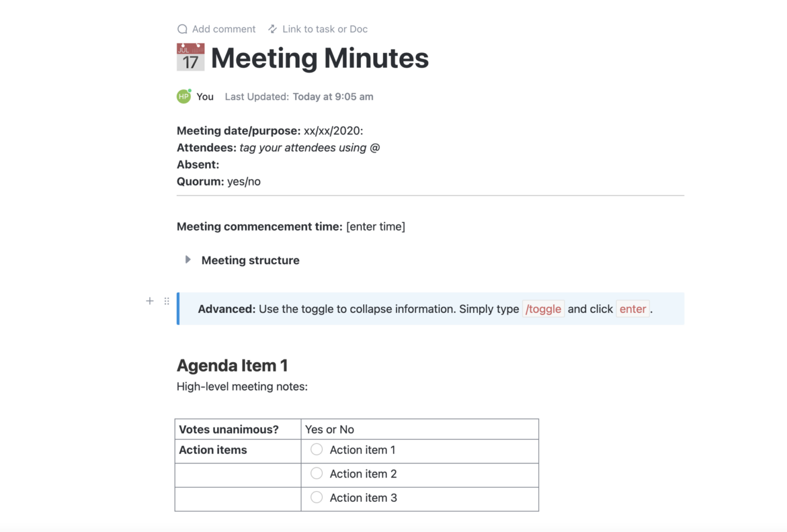The height and width of the screenshot is (532, 787).
Task: Click the [enter time] placeholder text
Action: (x=376, y=226)
